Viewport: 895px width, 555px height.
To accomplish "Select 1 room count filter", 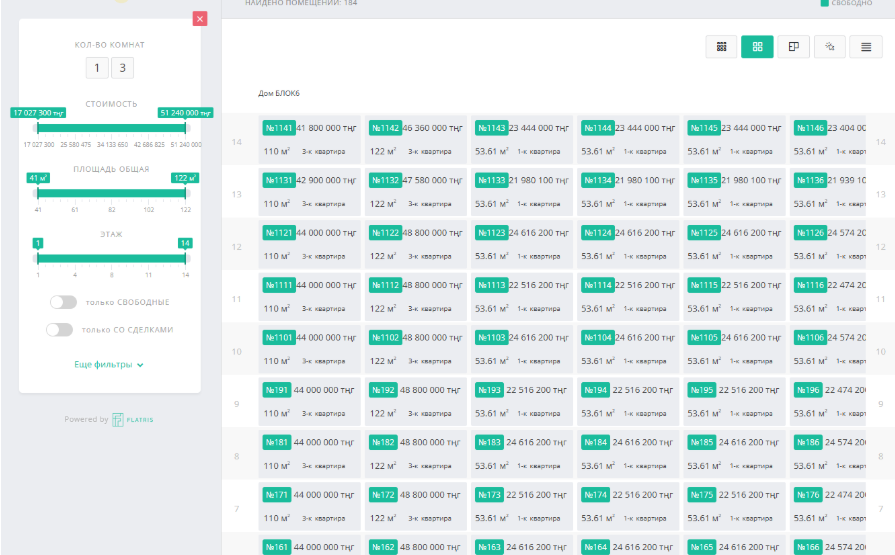I will (x=96, y=68).
